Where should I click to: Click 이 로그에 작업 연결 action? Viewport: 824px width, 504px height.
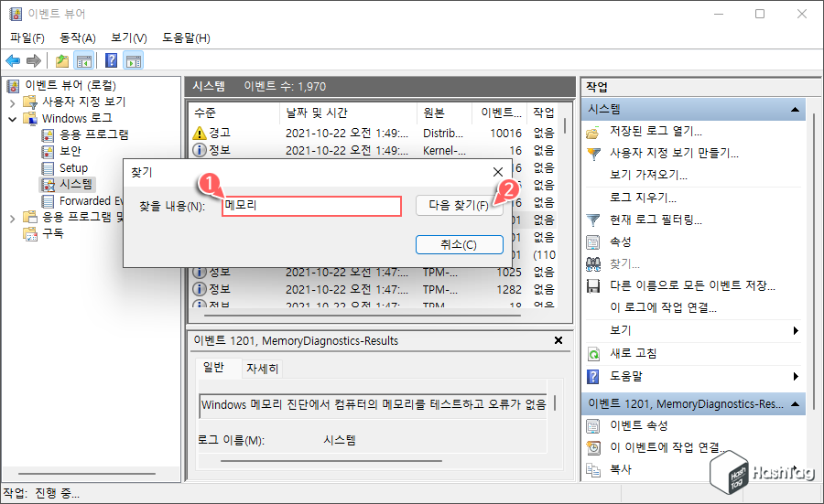[663, 307]
